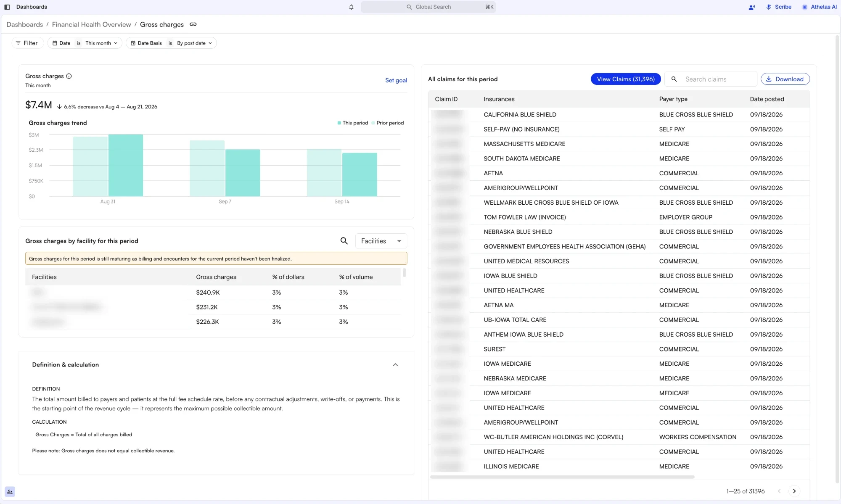841x504 pixels.
Task: Select the IOWA BLUE SHIELD claim row
Action: tap(619, 276)
